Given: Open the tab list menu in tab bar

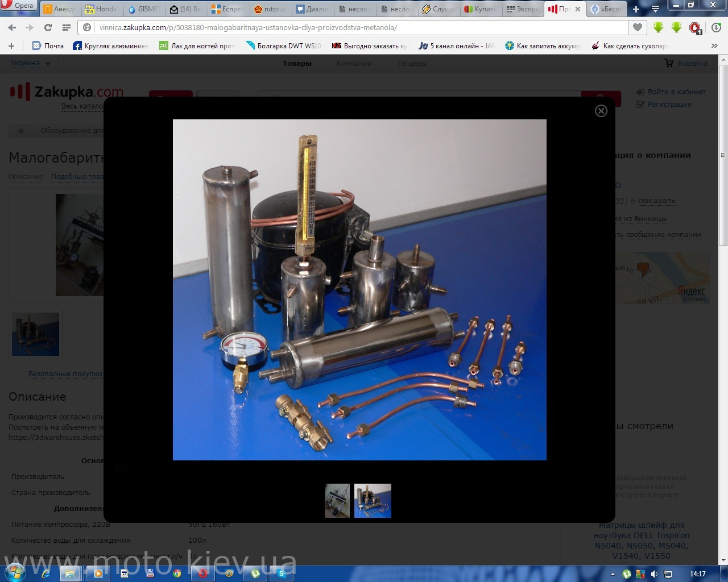Looking at the screenshot, I should pos(655,9).
